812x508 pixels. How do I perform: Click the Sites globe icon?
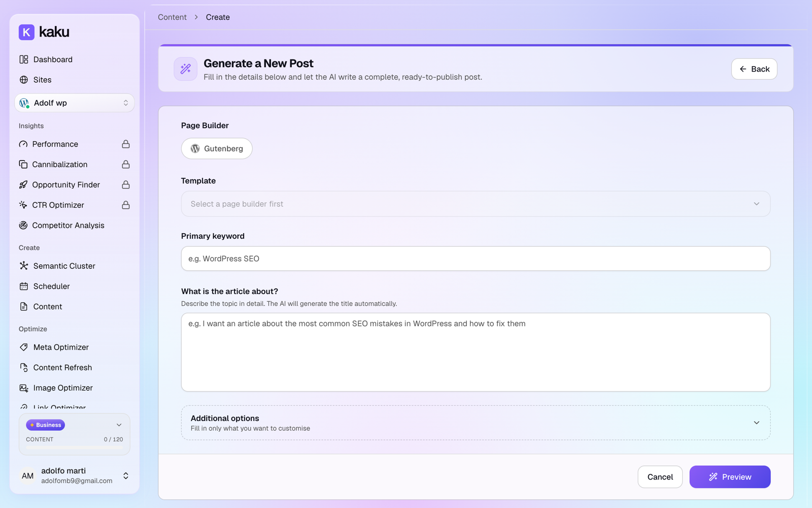[x=24, y=80]
